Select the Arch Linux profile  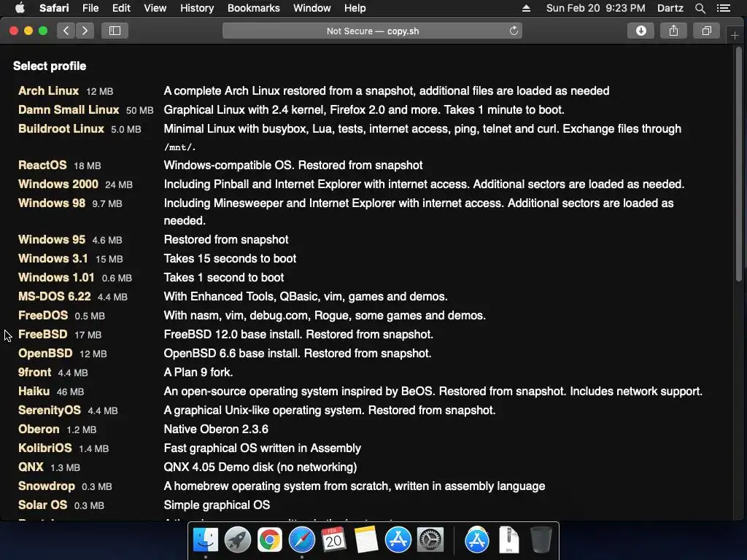(x=48, y=90)
